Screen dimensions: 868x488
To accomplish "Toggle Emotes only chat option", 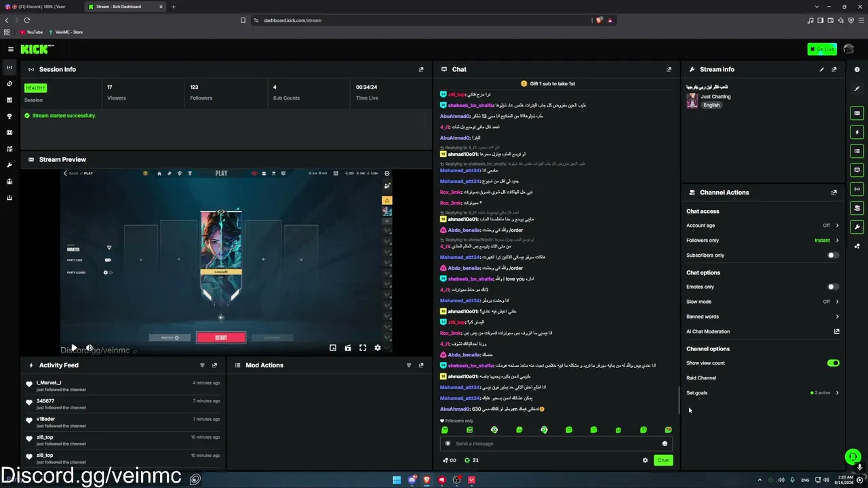I will click(833, 287).
